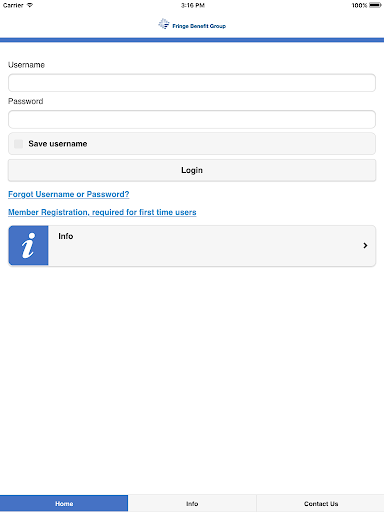This screenshot has height=512, width=384.
Task: Focus the Password input field
Action: click(x=192, y=119)
